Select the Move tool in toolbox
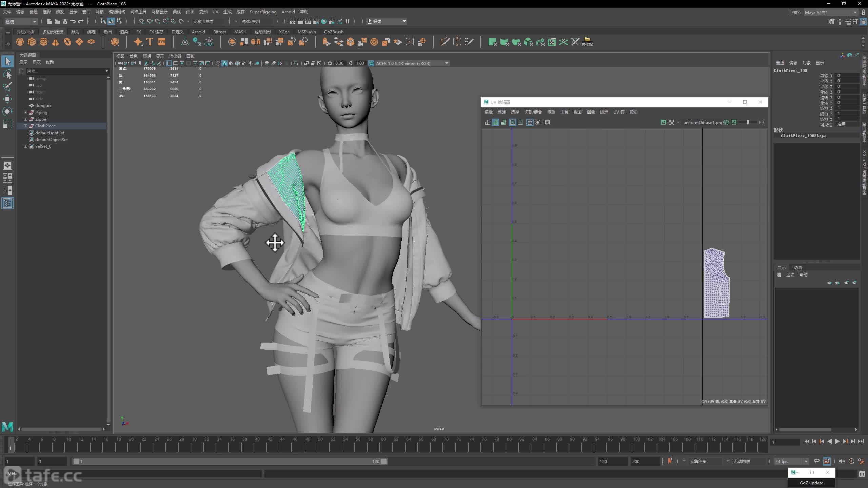This screenshot has width=868, height=488. 7,99
